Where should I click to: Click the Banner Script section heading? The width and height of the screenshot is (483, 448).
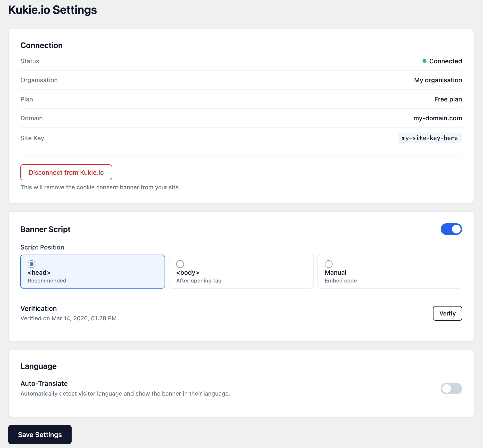[45, 229]
